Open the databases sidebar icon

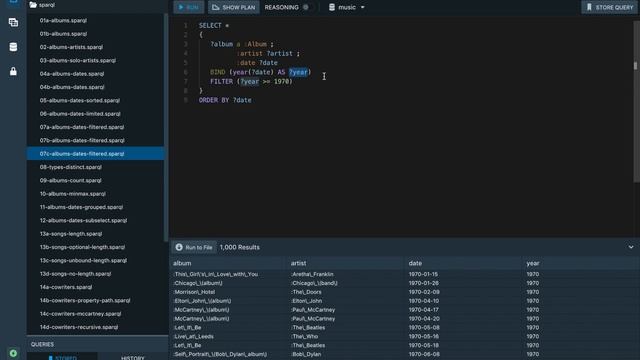[x=13, y=47]
